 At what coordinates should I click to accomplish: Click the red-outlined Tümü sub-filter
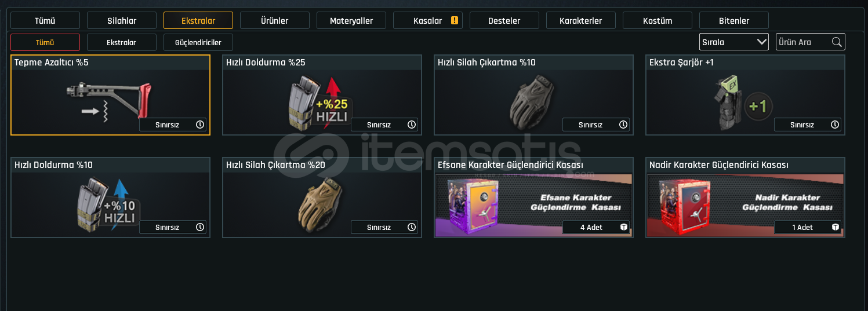(x=45, y=42)
